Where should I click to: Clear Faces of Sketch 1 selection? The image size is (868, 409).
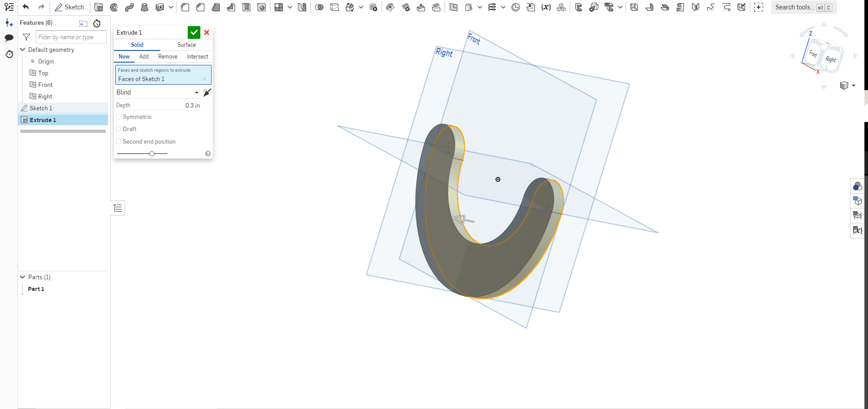click(204, 79)
